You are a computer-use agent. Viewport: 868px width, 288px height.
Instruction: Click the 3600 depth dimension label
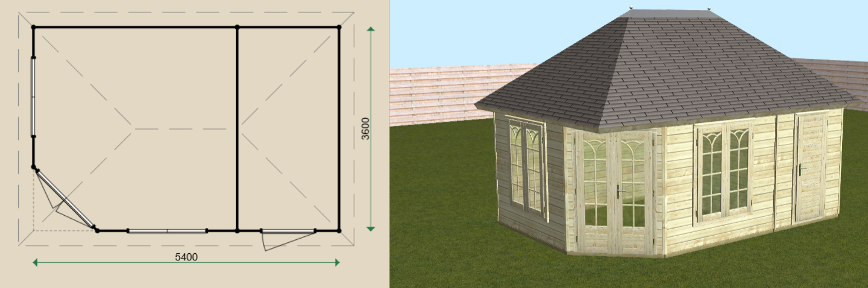pos(365,129)
